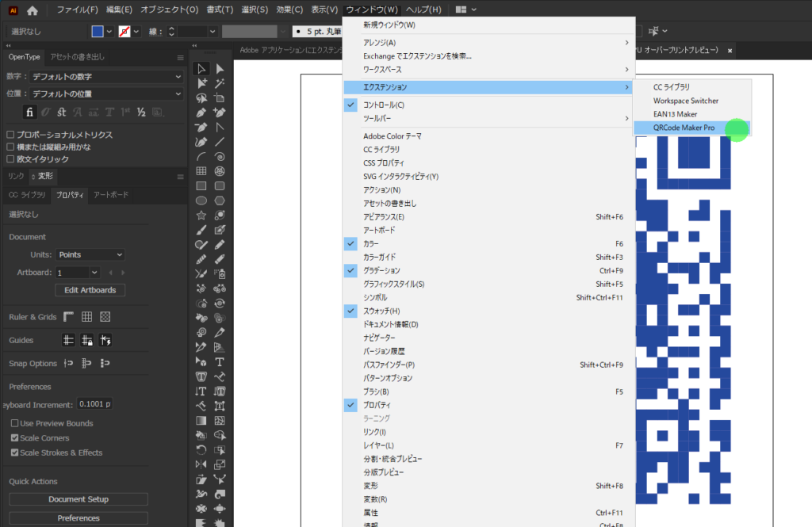812x527 pixels.
Task: Show rulers via Ruler & Grids icon
Action: tap(69, 317)
